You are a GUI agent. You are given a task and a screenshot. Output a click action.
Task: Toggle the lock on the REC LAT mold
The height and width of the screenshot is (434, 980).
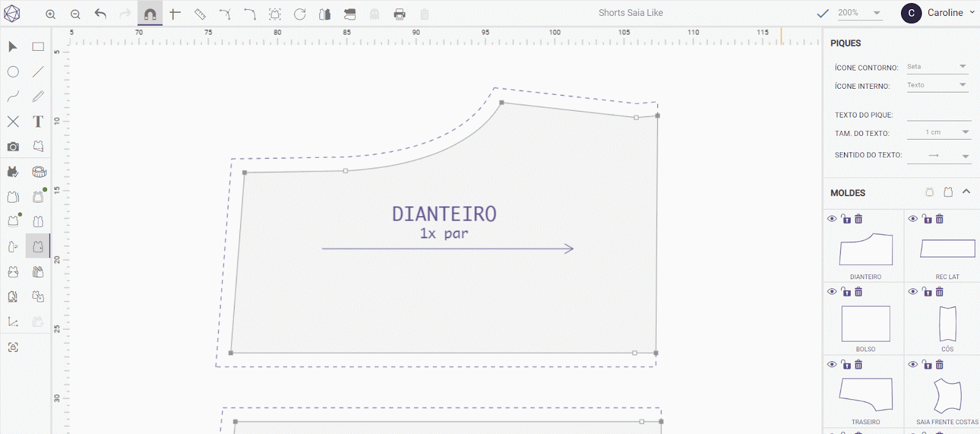(927, 219)
